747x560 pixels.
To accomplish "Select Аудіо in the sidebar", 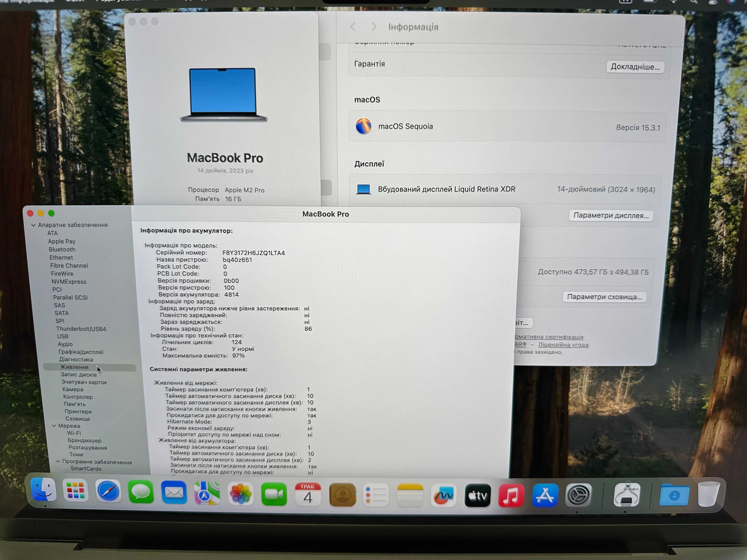I will 65,344.
